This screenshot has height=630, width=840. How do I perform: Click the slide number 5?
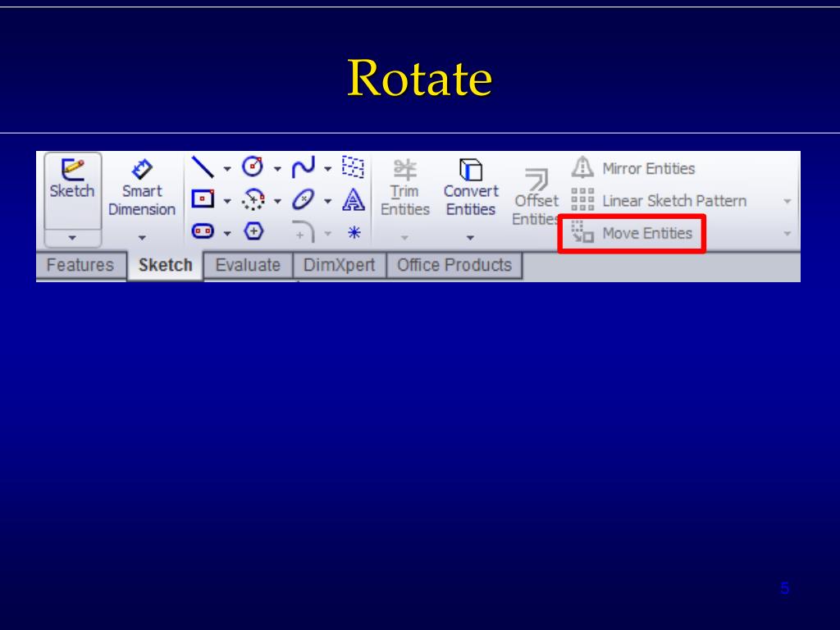(x=785, y=588)
